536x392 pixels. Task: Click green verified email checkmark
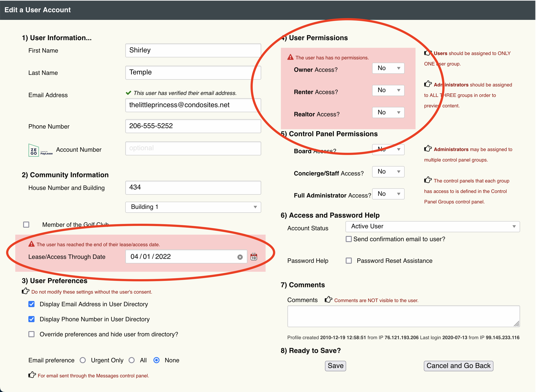(x=128, y=93)
